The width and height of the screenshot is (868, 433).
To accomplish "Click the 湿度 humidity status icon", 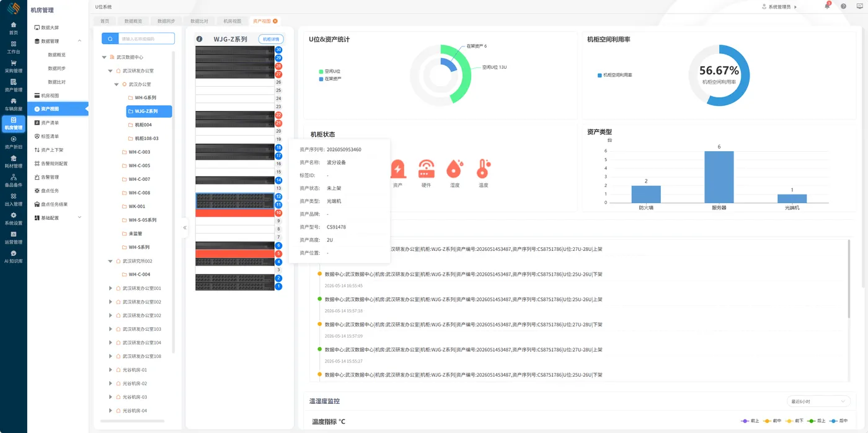I will (454, 169).
